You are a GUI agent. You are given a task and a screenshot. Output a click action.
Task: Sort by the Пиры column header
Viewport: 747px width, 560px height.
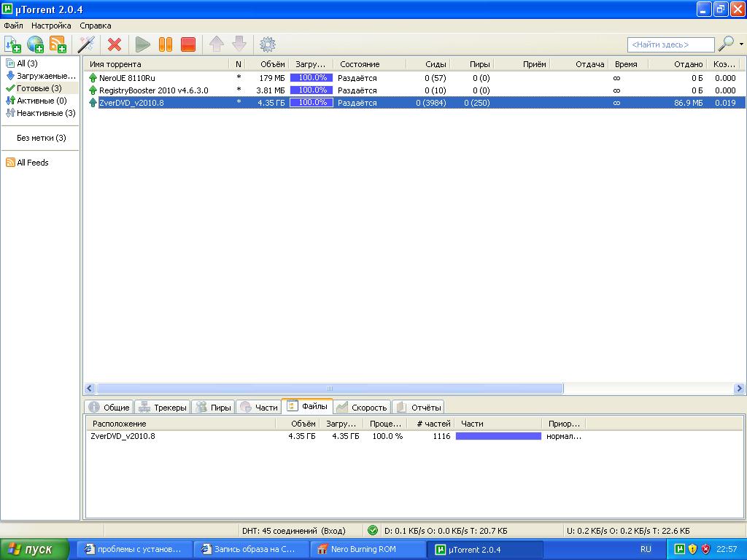point(473,64)
